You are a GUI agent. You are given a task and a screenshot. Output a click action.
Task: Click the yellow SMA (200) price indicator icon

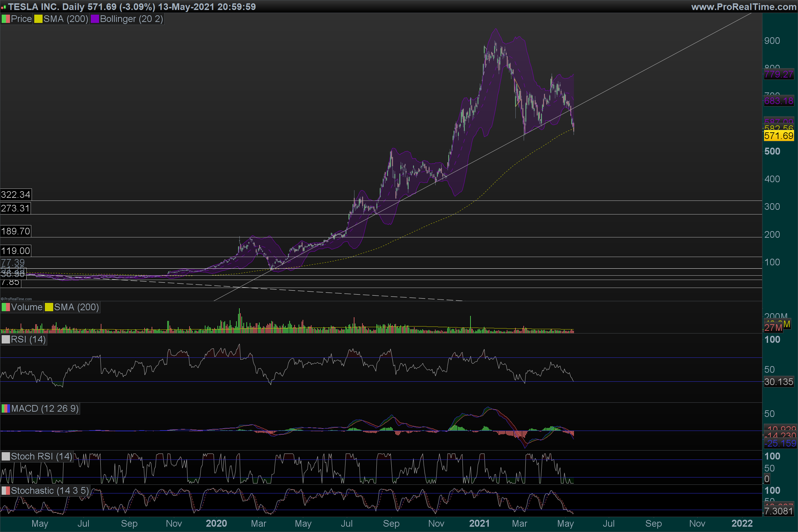coord(38,19)
